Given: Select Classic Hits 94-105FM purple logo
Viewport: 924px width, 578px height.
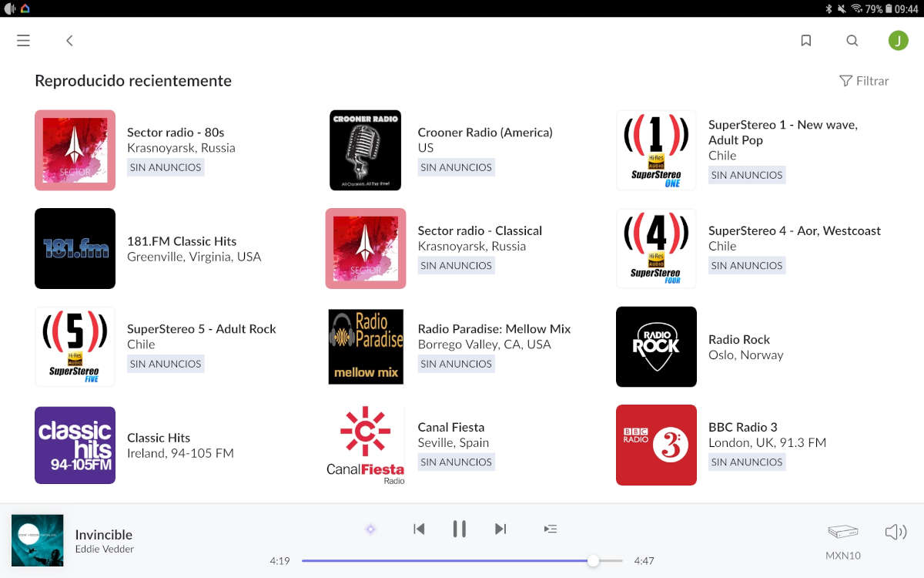Looking at the screenshot, I should tap(75, 445).
